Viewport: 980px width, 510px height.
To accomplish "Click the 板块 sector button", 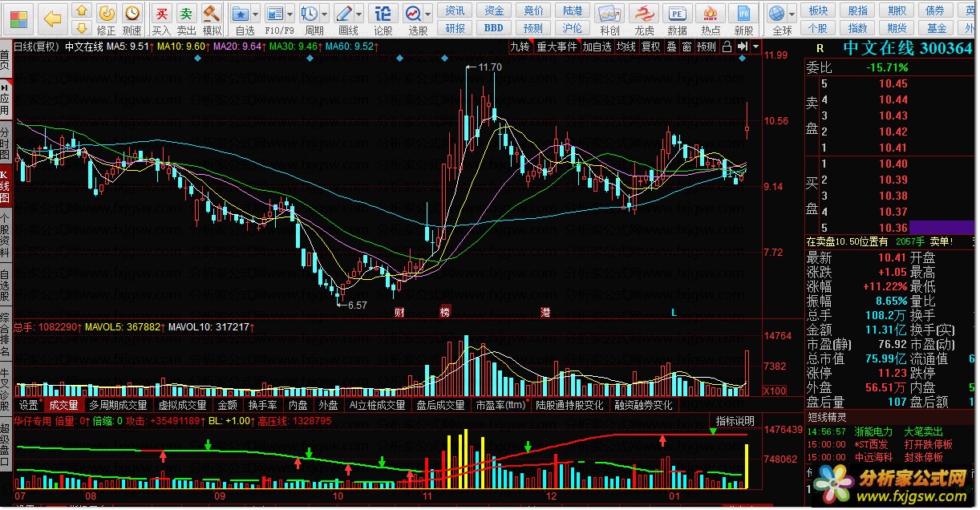I will click(818, 10).
